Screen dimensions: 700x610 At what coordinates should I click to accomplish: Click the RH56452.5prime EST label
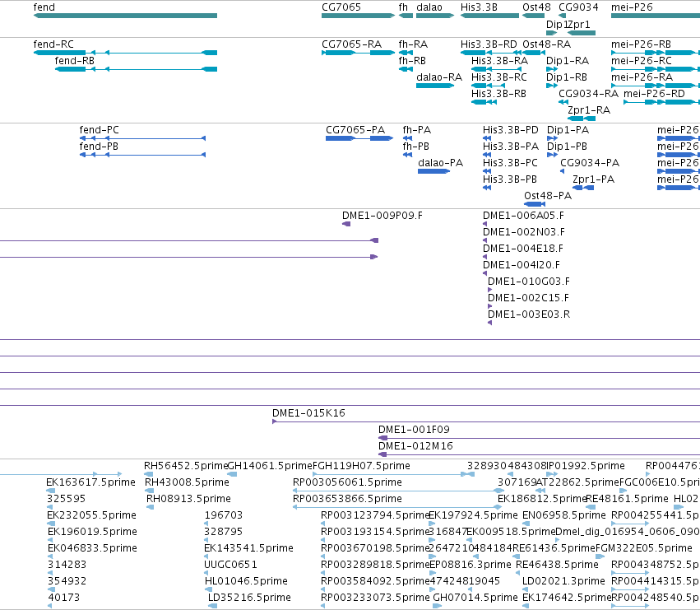[x=186, y=466]
